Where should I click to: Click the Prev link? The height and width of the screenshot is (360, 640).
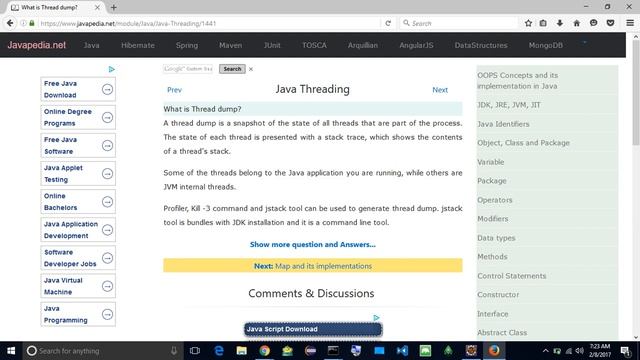(x=174, y=90)
